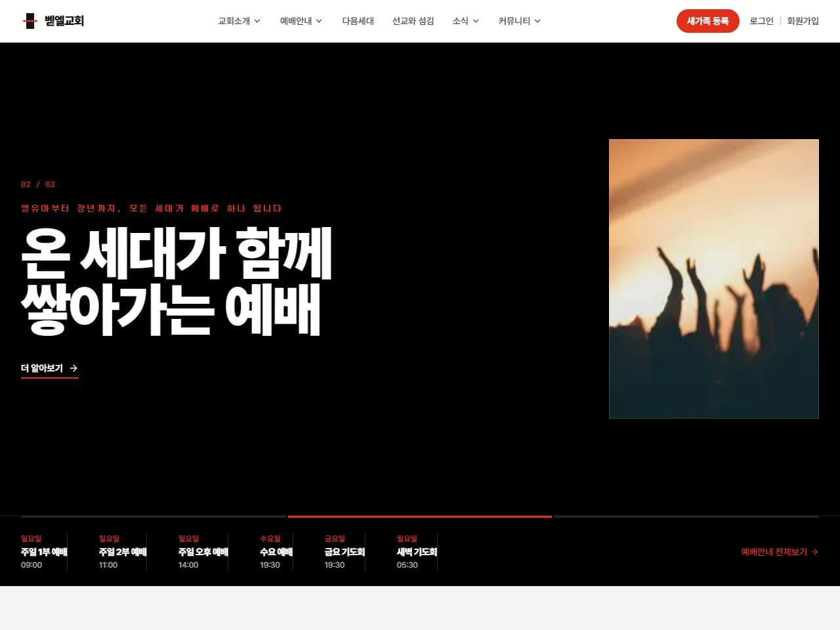
Task: Click the 온 세대가 함께 쌓아가는 예배 headline
Action: [x=177, y=281]
